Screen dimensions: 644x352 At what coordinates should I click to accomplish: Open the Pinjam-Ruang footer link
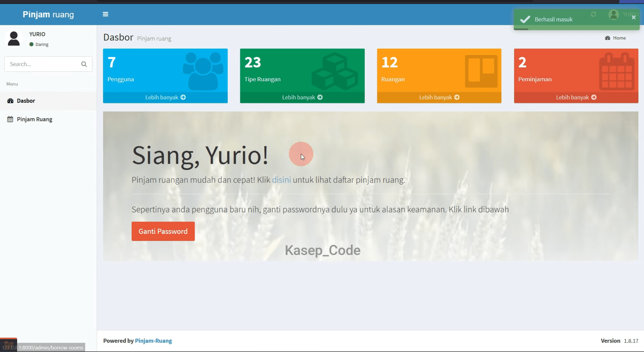click(154, 341)
